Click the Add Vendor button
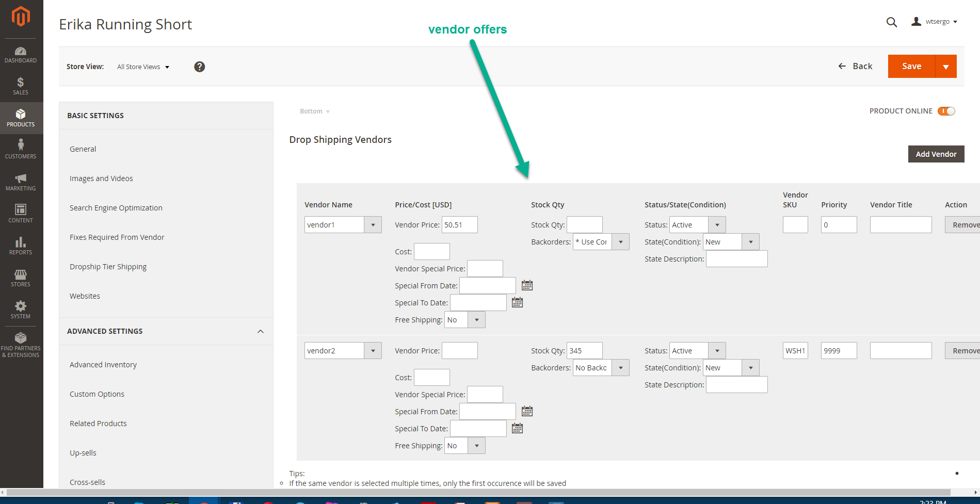The image size is (980, 504). (x=936, y=154)
